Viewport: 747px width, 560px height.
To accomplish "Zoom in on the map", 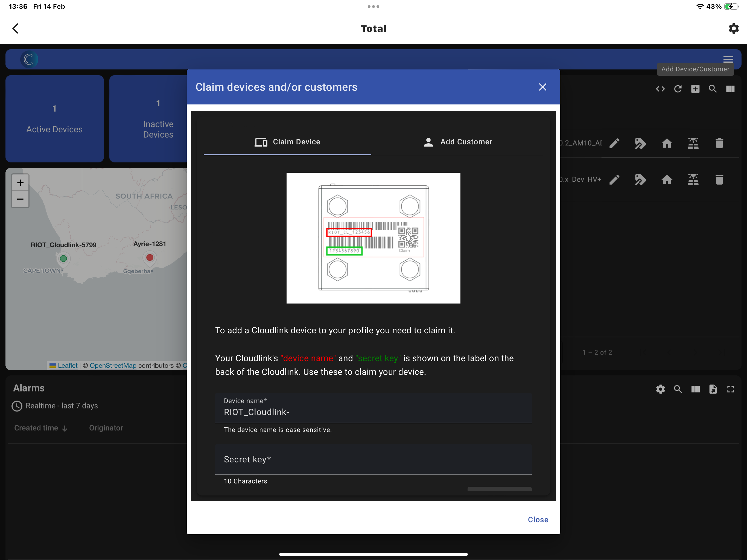I will point(20,183).
